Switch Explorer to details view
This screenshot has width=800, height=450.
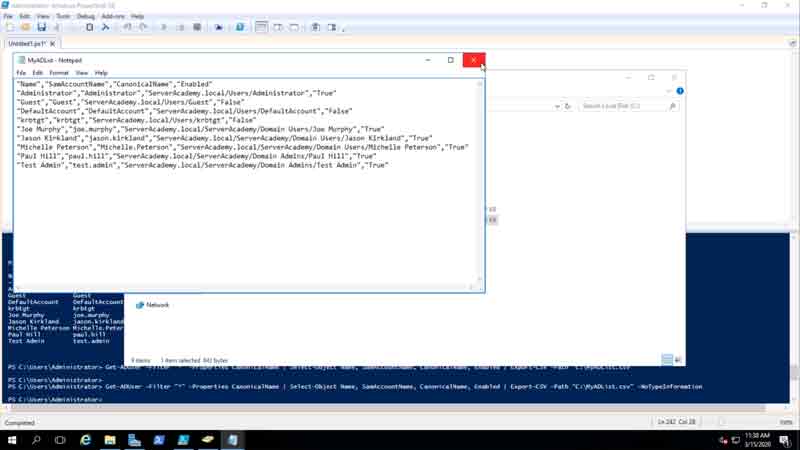[667, 360]
